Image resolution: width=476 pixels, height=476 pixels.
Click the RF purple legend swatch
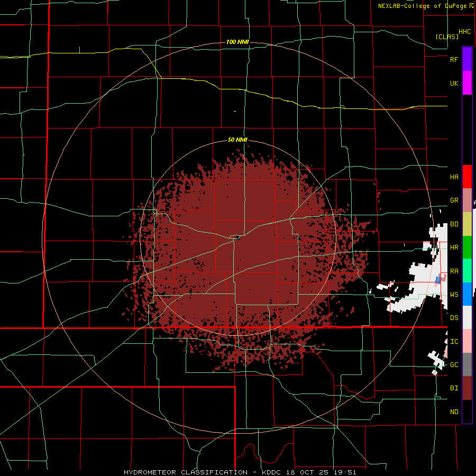pos(467,59)
